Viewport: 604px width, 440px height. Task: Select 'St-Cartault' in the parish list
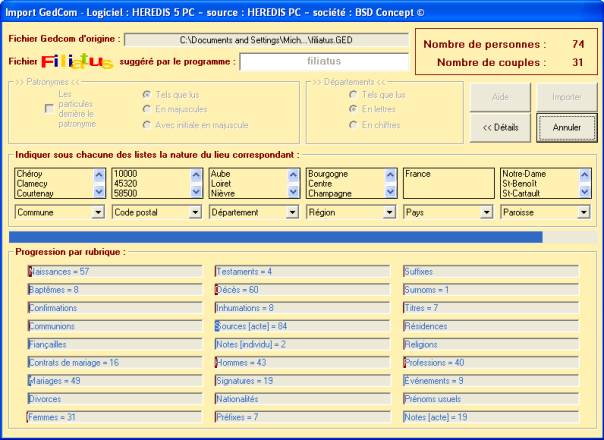click(521, 193)
